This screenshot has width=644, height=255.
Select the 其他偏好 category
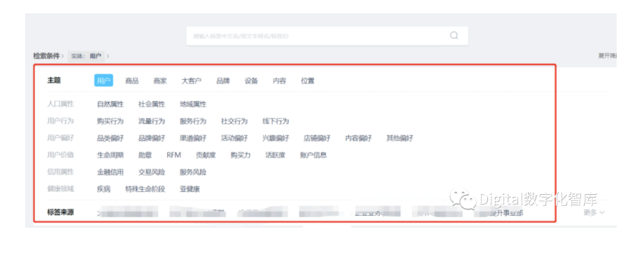point(400,138)
